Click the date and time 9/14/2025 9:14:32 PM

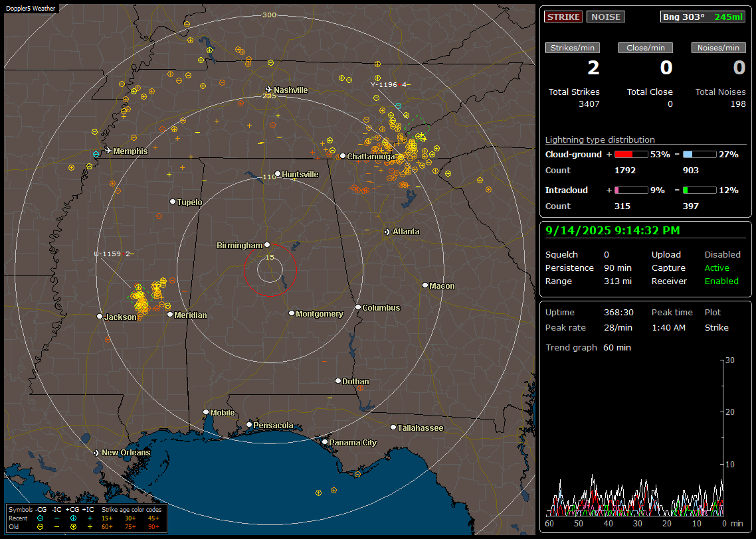(x=613, y=231)
